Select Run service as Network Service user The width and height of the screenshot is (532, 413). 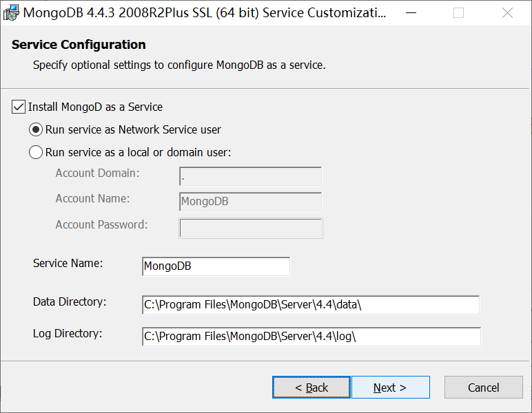pos(36,129)
